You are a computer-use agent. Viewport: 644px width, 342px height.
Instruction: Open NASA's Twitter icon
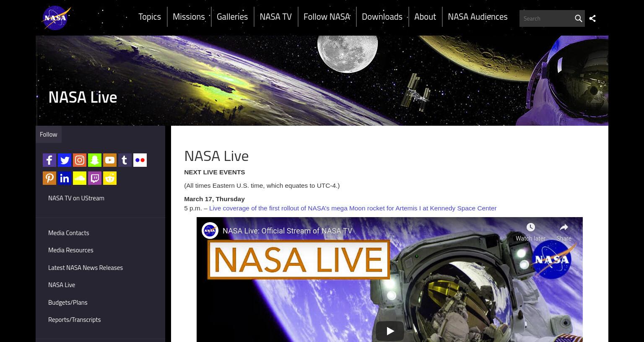[x=65, y=160]
